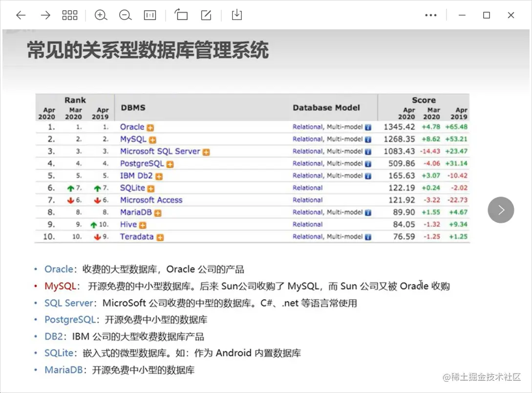Select the score value 1268.35

399,139
